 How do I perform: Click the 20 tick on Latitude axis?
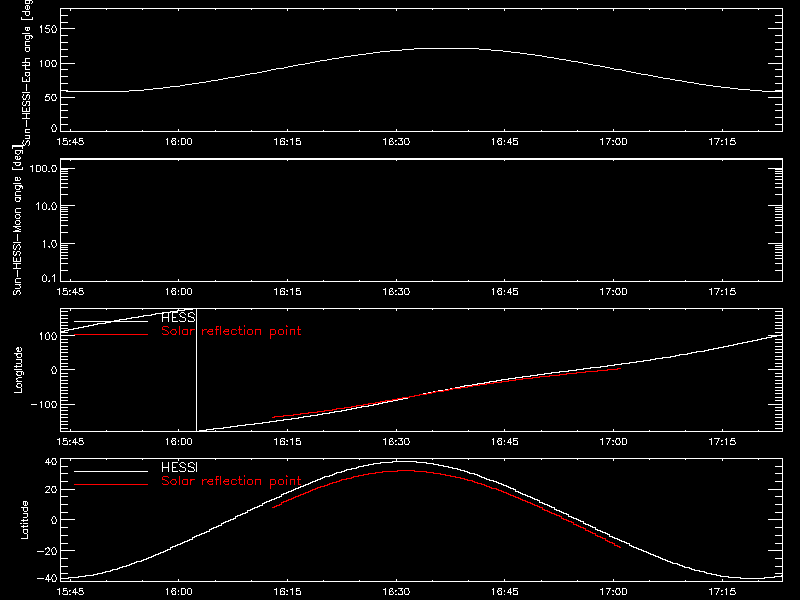(x=52, y=490)
